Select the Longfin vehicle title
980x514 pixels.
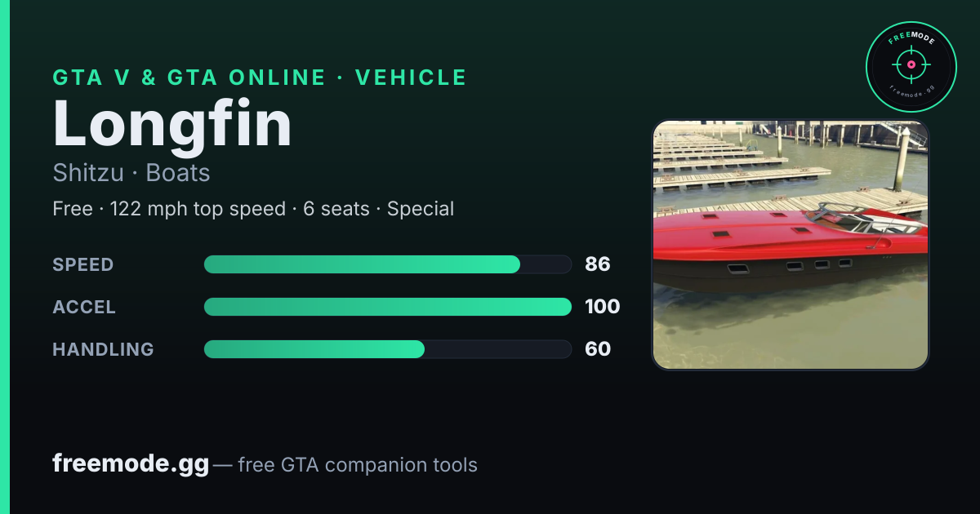pos(172,124)
